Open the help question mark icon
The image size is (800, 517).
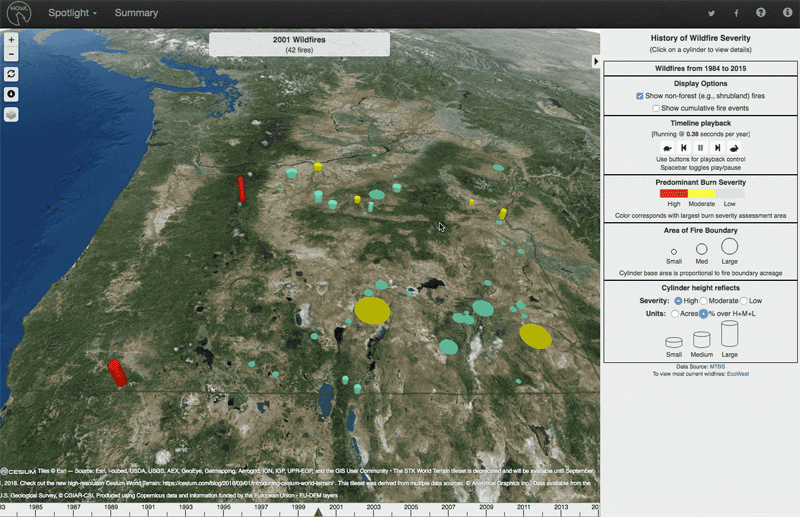click(x=762, y=13)
